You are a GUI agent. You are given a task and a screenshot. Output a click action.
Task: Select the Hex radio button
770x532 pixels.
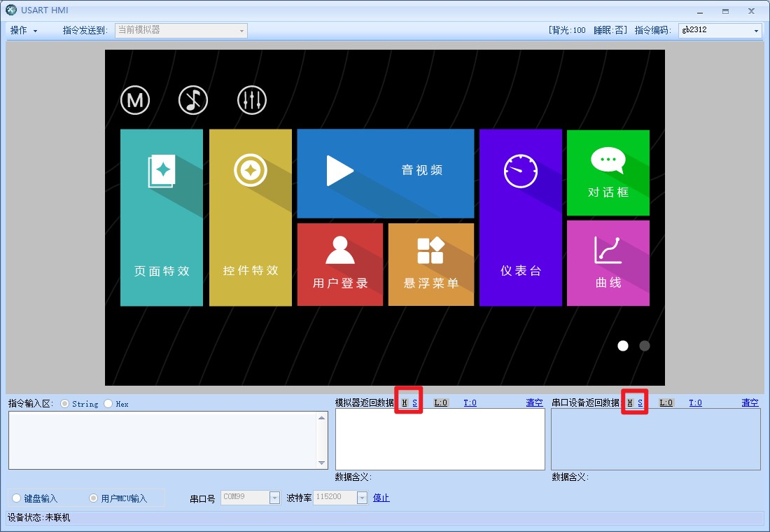pyautogui.click(x=108, y=404)
